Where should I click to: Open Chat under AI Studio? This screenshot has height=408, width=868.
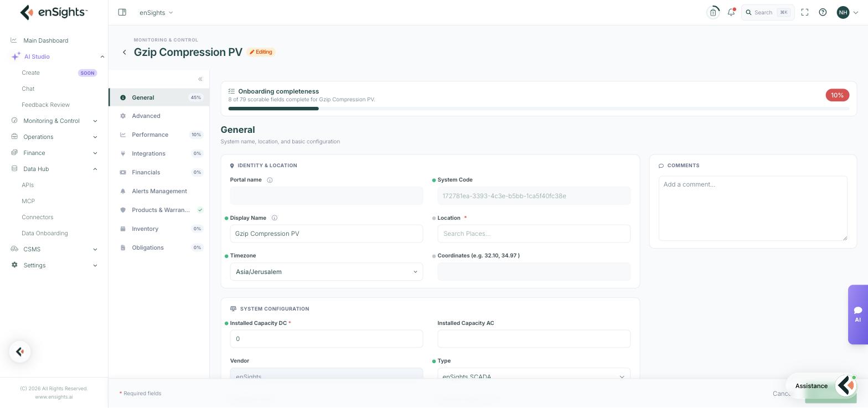pyautogui.click(x=28, y=89)
